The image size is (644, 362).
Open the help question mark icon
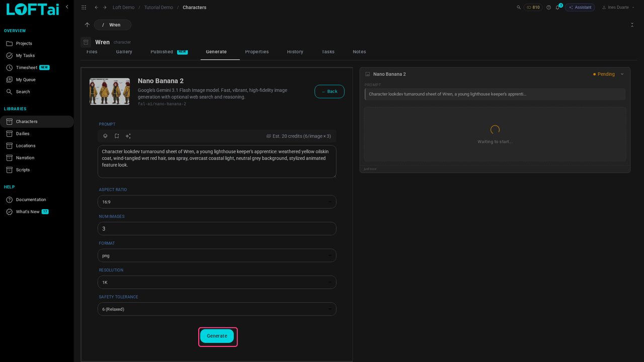tap(548, 8)
